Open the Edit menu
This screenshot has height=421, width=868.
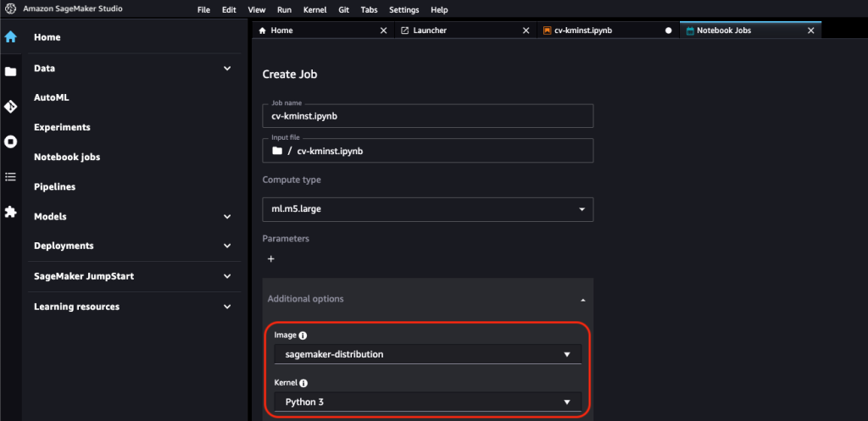click(x=229, y=10)
